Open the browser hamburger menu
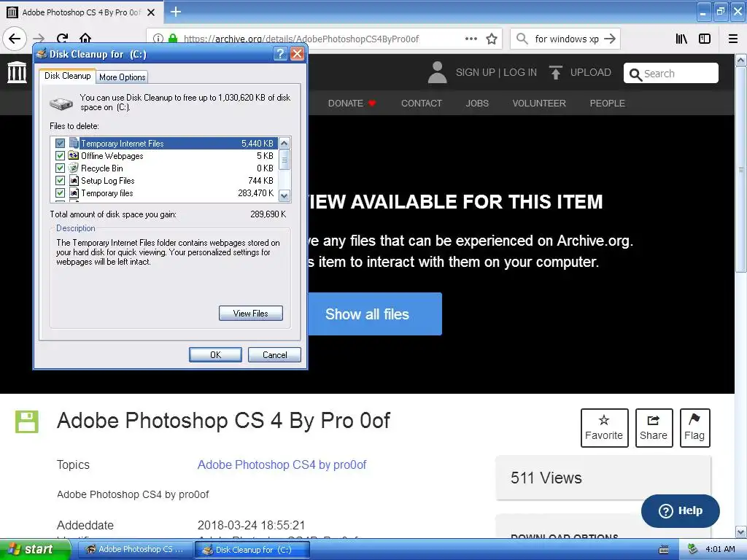 733,39
